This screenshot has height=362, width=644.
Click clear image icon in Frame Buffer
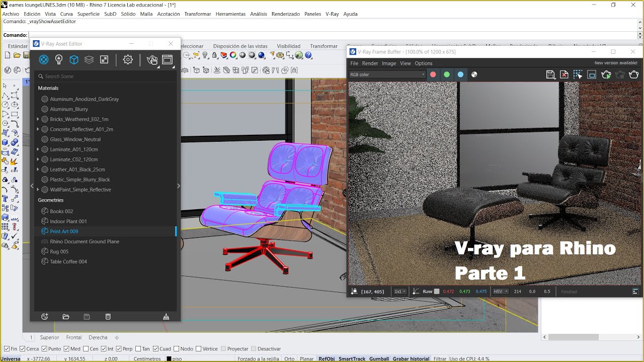coord(564,74)
